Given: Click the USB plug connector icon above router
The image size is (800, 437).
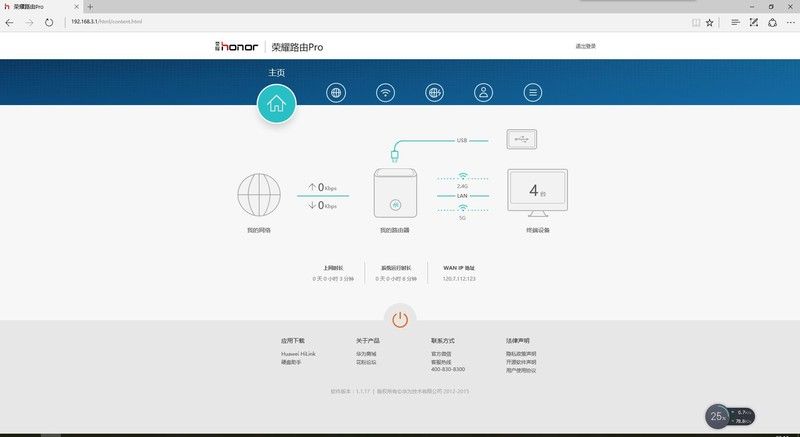Looking at the screenshot, I should tap(394, 156).
